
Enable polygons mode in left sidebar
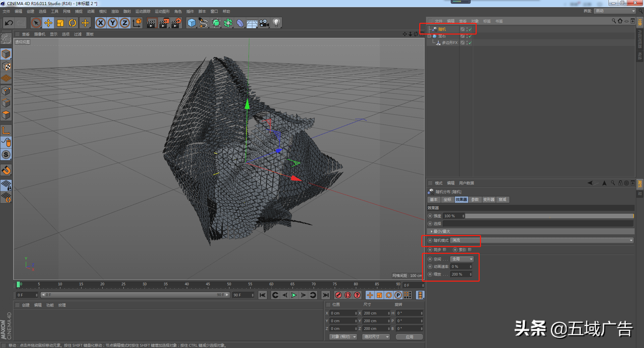coord(6,115)
